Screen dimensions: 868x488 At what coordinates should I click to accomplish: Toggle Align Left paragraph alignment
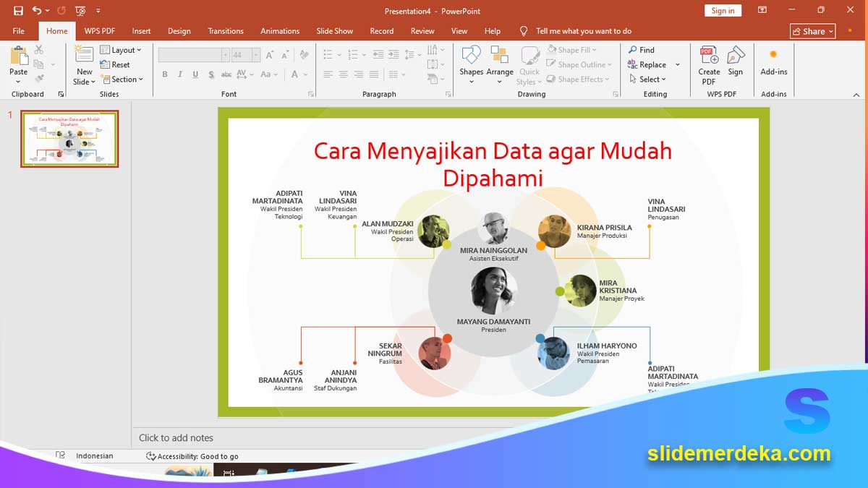pos(328,74)
